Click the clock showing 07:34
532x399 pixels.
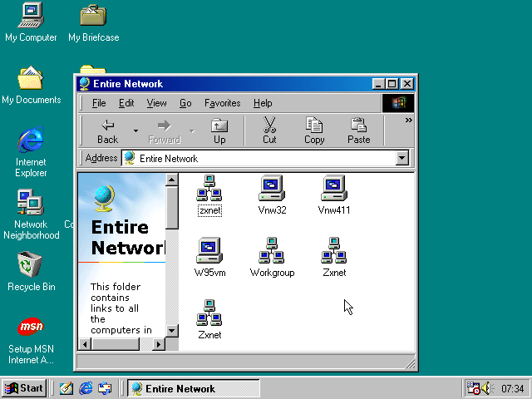click(x=513, y=388)
